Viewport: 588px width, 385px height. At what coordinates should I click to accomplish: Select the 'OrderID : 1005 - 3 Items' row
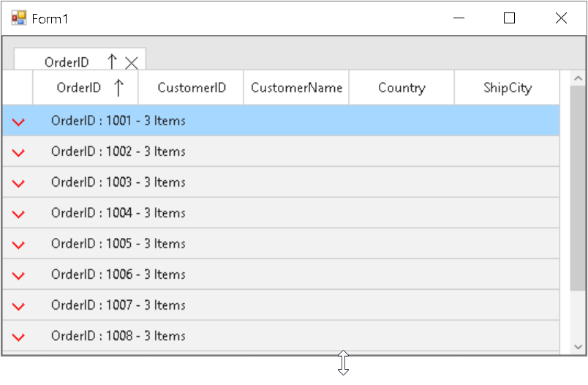[x=281, y=244]
